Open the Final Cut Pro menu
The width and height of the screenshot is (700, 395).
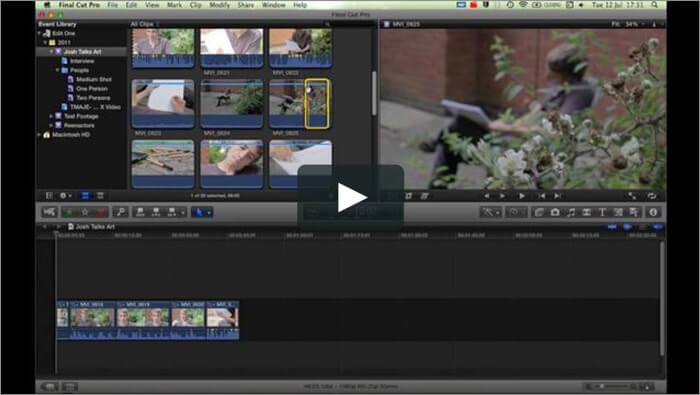tap(79, 5)
